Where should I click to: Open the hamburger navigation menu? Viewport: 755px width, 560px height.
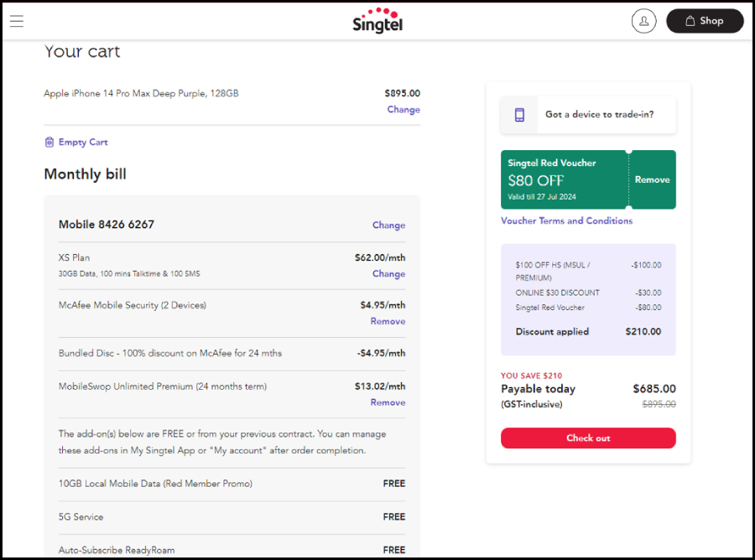17,21
